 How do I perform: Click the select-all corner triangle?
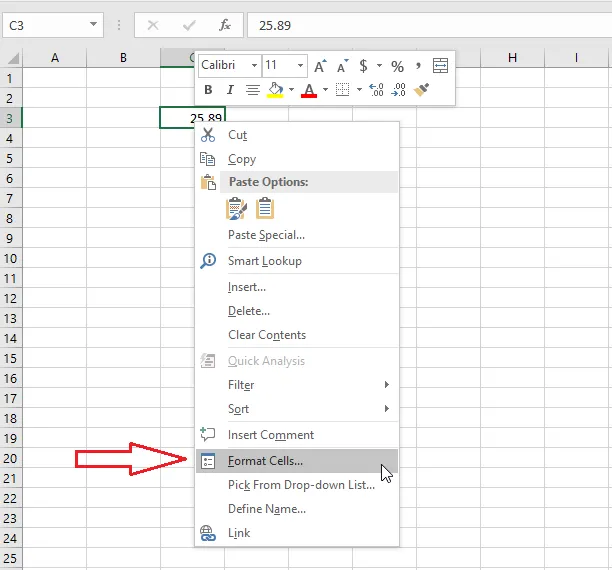tap(13, 59)
